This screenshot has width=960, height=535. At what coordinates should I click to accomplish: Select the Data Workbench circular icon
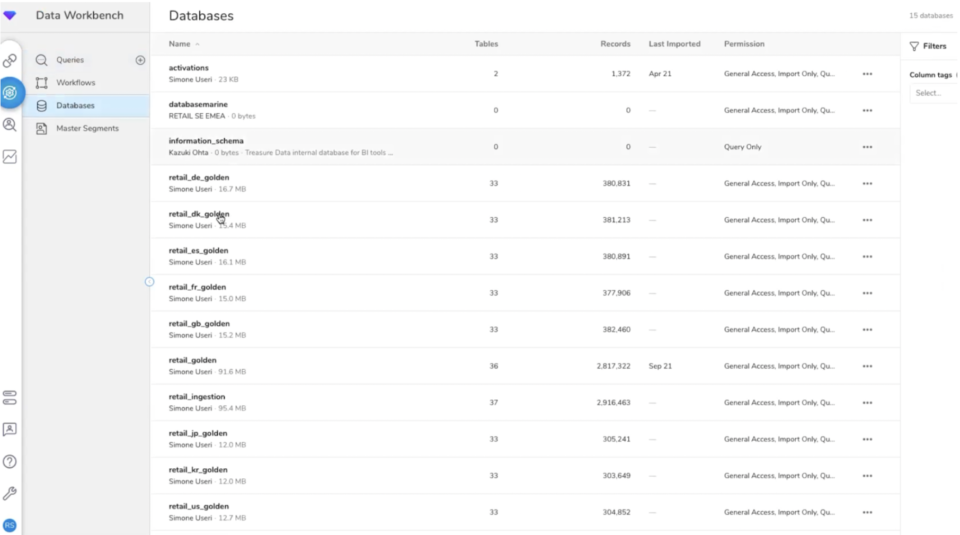(10, 93)
